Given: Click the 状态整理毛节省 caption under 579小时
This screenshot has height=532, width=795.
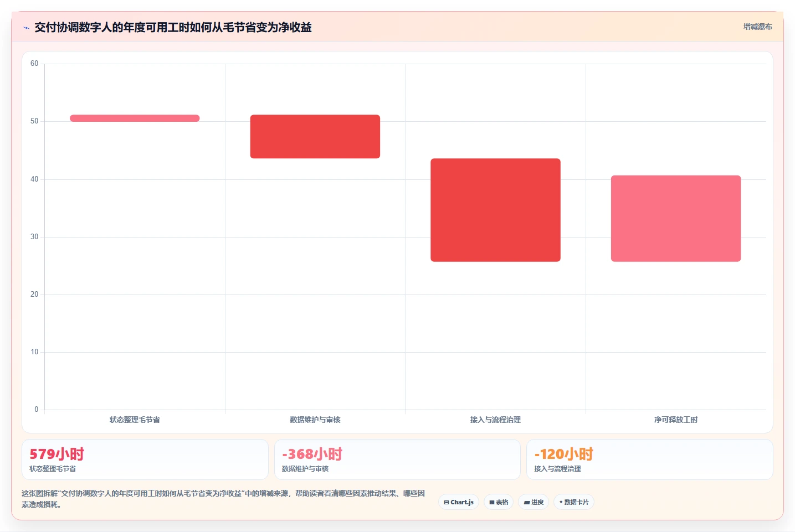Looking at the screenshot, I should click(x=53, y=469).
